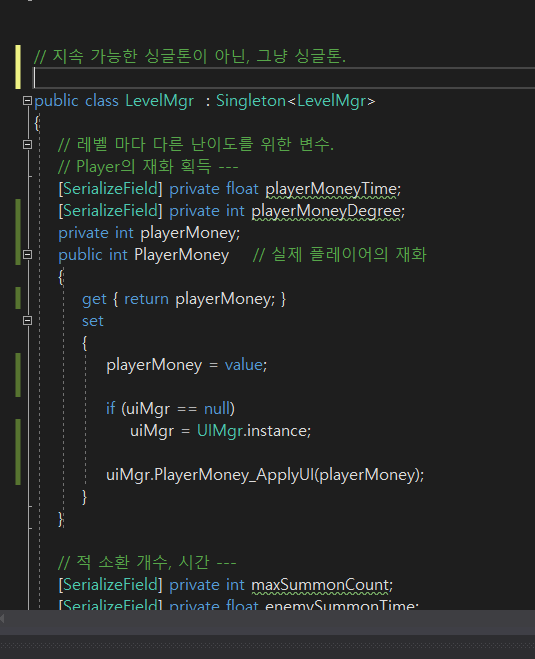Click the maxSummonCount field name
Image resolution: width=535 pixels, height=659 pixels.
point(320,585)
